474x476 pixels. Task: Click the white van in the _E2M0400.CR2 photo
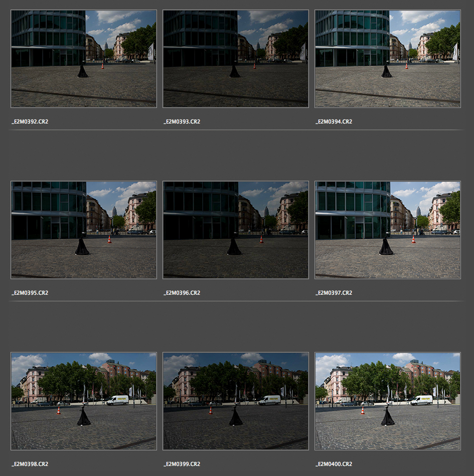tap(421, 400)
